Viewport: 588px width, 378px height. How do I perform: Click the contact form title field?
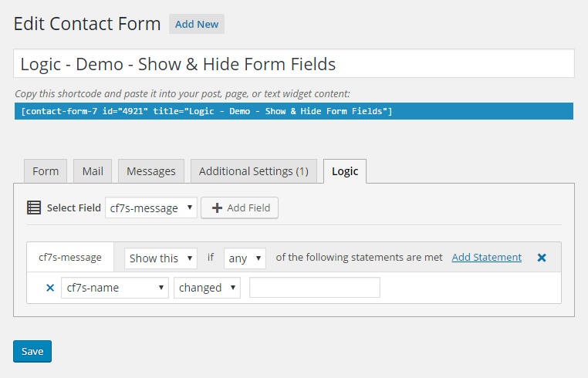(x=293, y=64)
